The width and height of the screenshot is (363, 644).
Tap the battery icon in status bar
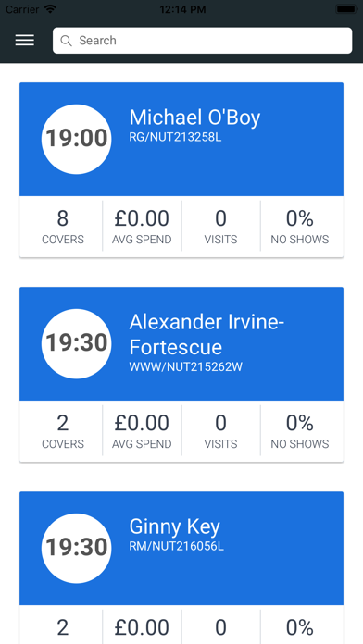point(346,9)
